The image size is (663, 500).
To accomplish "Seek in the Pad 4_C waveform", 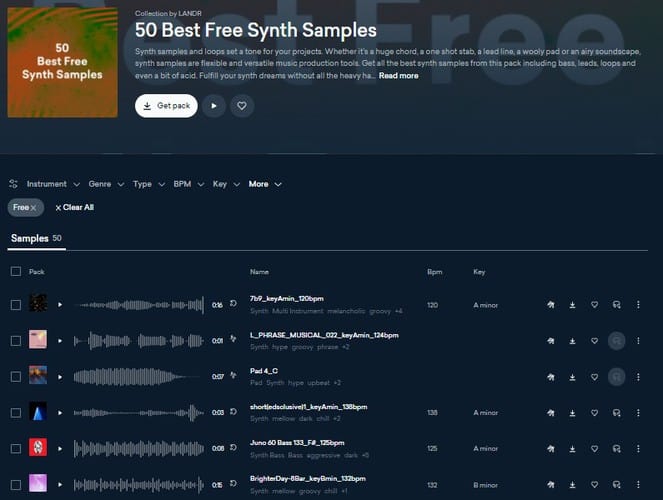I will 139,377.
